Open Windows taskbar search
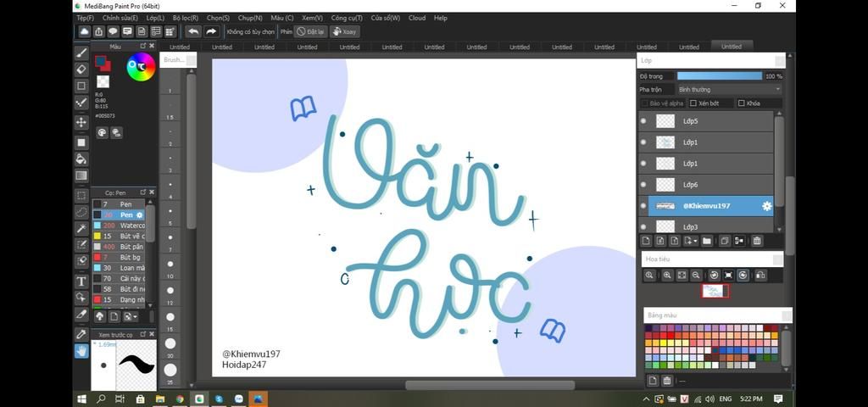Screen dimensions: 868x407 pos(102,399)
